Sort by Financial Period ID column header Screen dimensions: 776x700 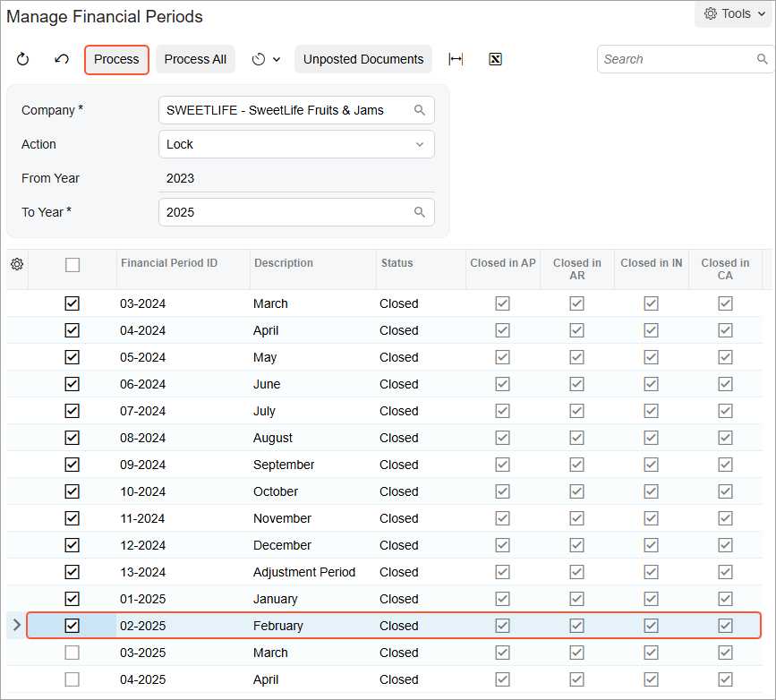click(x=169, y=263)
